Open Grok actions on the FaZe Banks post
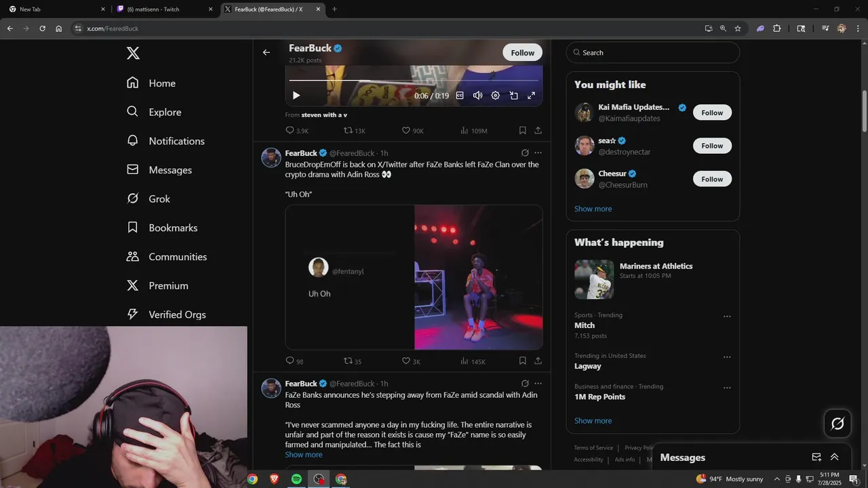The height and width of the screenshot is (488, 868). point(525,384)
